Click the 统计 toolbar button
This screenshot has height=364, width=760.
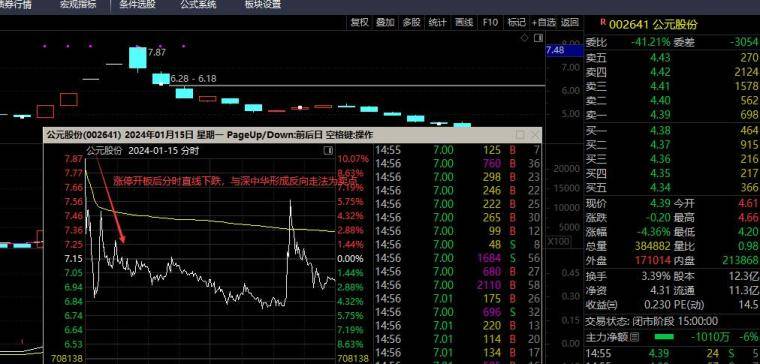click(438, 22)
